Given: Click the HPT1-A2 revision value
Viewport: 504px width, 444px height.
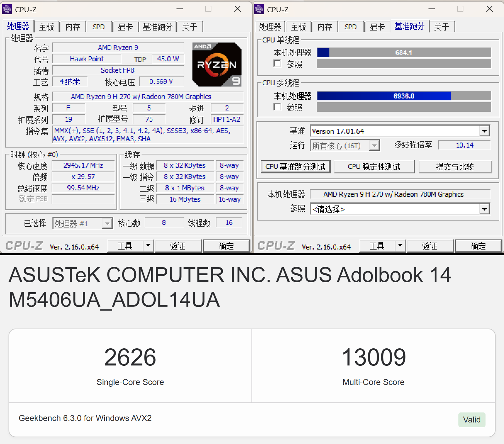Looking at the screenshot, I should pos(227,119).
